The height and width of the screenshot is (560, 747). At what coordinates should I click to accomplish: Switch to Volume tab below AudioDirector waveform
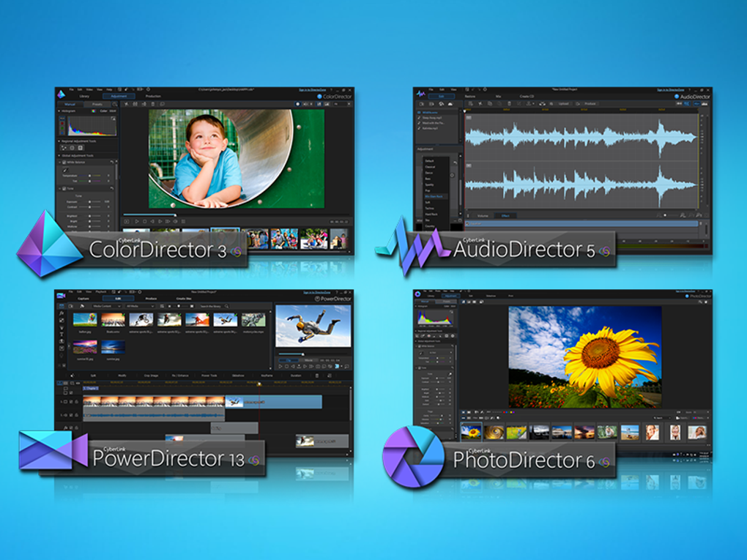483,216
